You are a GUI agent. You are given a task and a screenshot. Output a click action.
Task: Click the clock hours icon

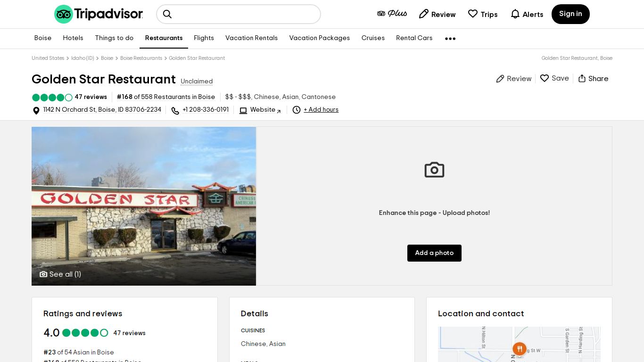[297, 110]
